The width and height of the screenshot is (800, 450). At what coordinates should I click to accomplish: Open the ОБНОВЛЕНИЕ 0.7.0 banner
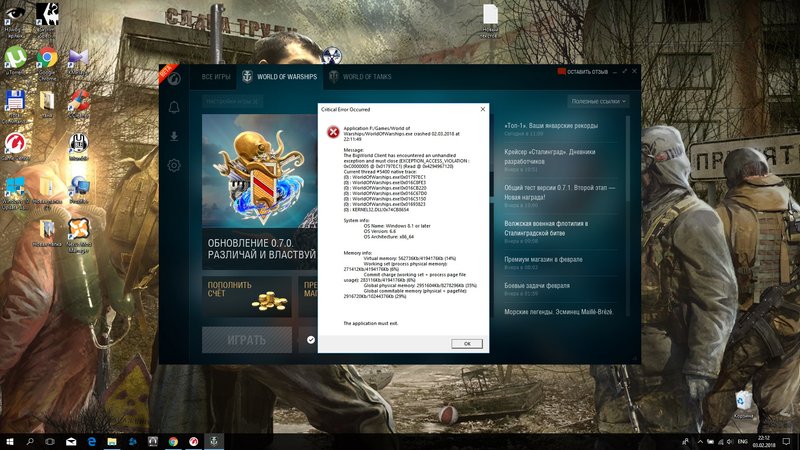click(x=259, y=192)
